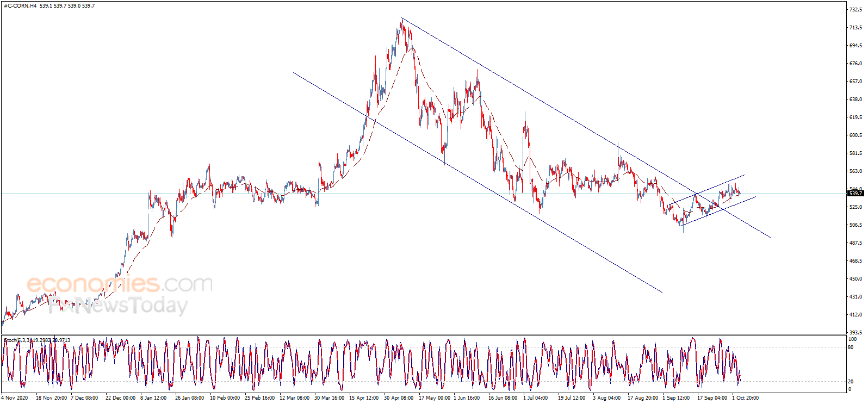
Task: Click the 581.5 price axis label
Action: click(x=855, y=153)
